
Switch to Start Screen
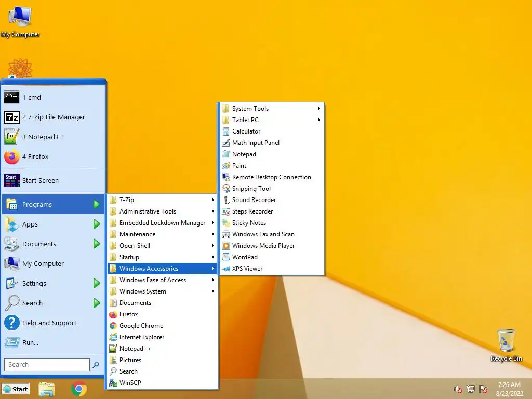[x=54, y=180]
